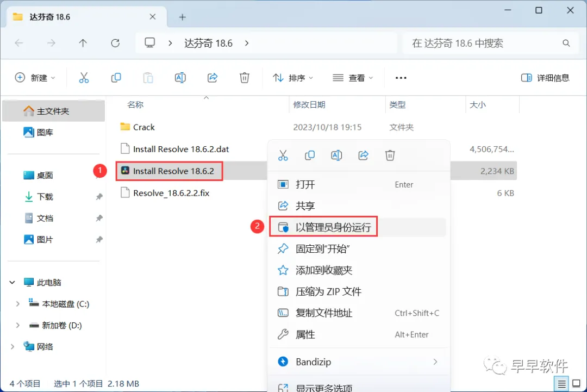Expand the 网络 tree node
Image resolution: width=587 pixels, height=392 pixels.
[13, 347]
